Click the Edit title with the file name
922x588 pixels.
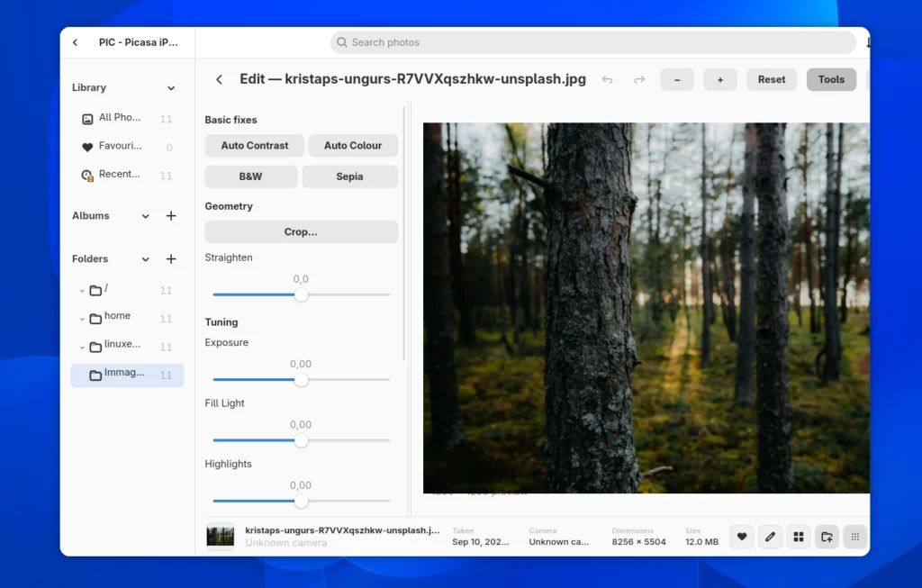click(412, 79)
